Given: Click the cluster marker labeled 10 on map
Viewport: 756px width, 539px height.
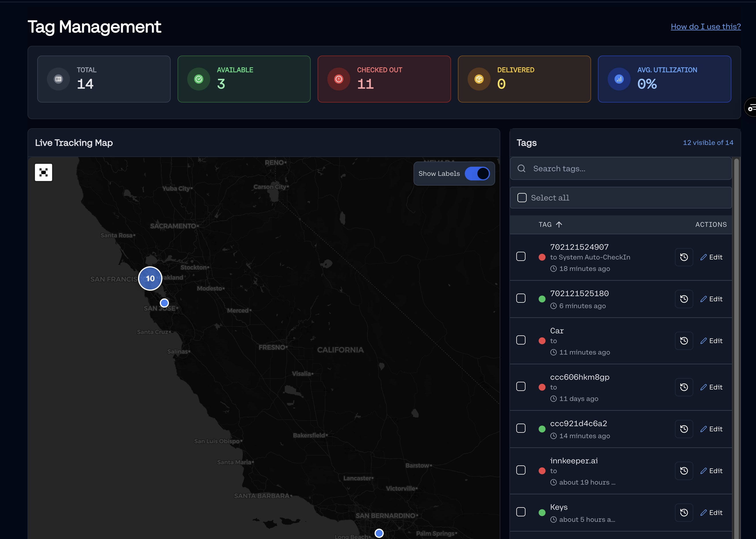Looking at the screenshot, I should tap(150, 278).
